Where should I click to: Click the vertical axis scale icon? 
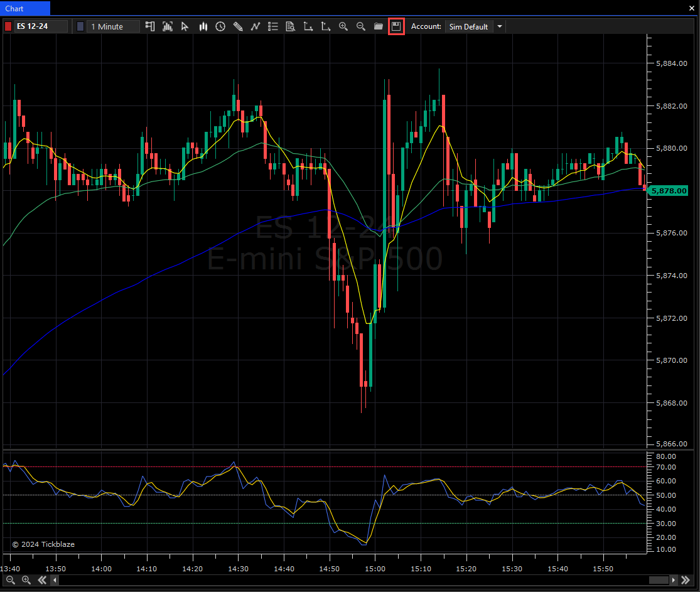[x=325, y=26]
